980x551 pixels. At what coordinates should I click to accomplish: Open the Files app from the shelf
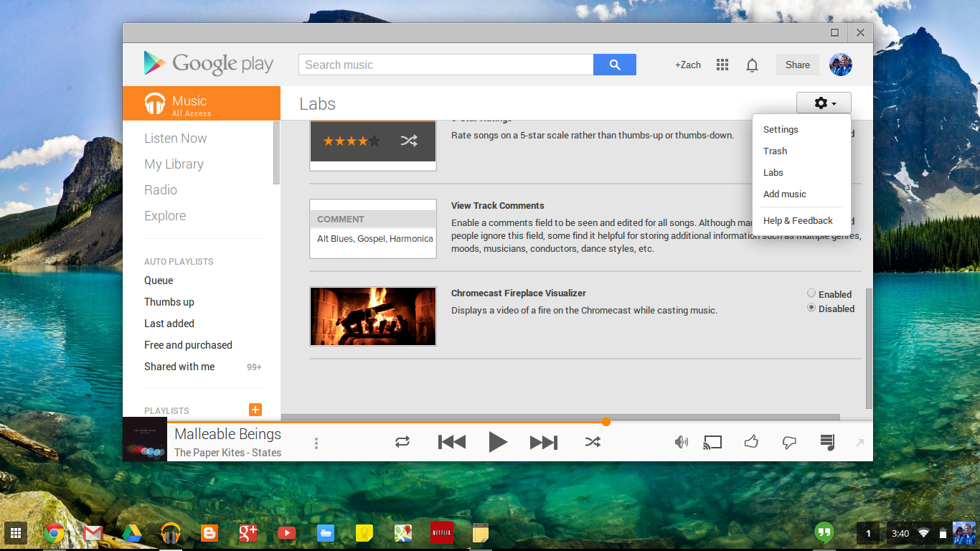(x=326, y=533)
